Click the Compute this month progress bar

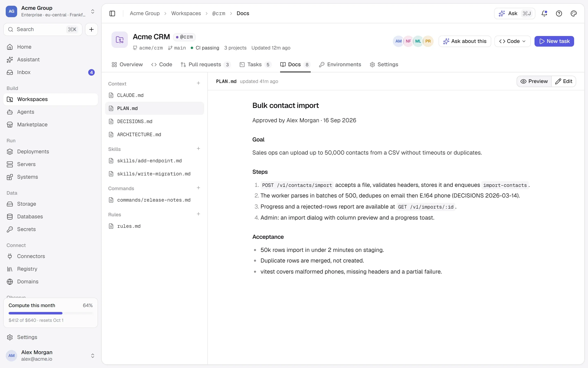(x=51, y=313)
